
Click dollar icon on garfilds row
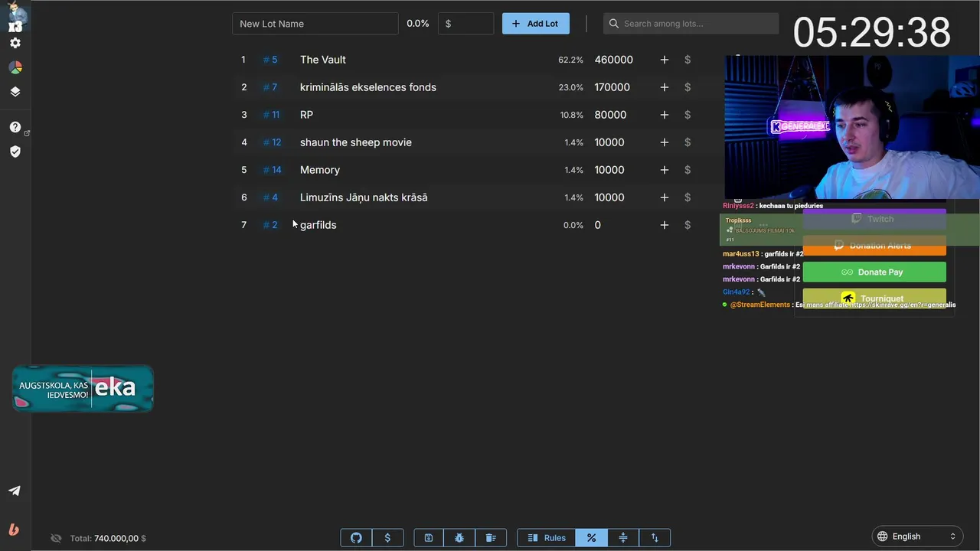coord(688,225)
